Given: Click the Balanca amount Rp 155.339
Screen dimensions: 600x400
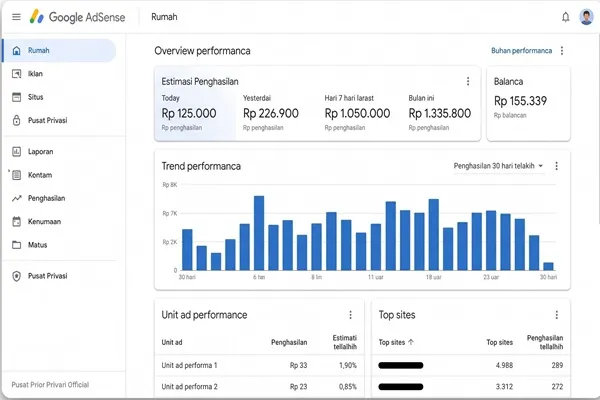Looking at the screenshot, I should click(x=520, y=101).
